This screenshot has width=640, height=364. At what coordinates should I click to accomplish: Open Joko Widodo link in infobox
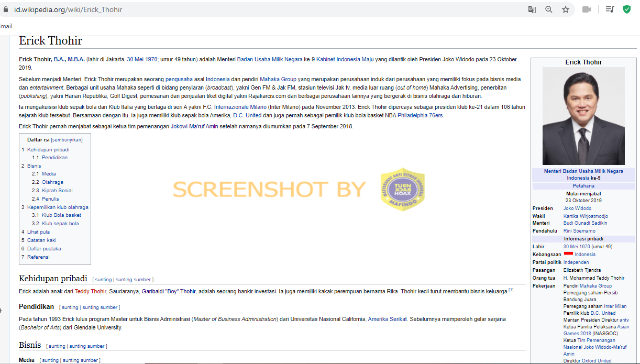[577, 208]
